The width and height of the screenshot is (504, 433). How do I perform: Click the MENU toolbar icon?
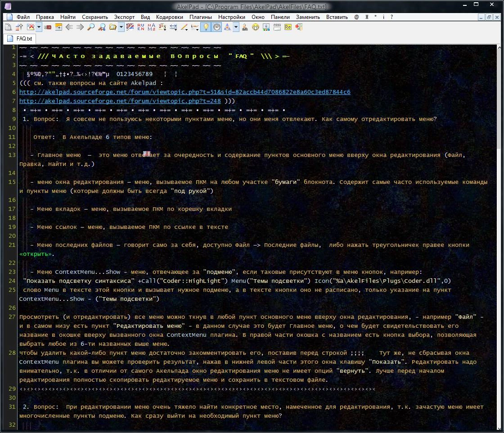[x=277, y=27]
